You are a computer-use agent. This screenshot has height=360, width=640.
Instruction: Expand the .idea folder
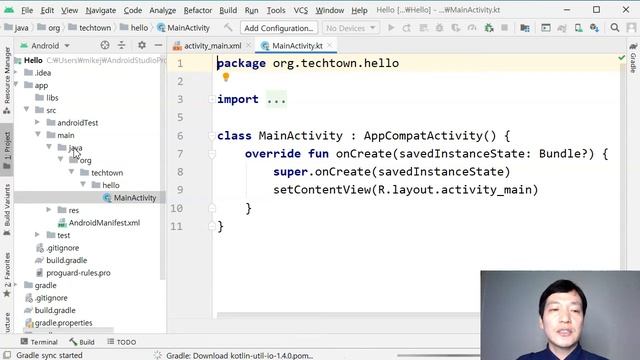tap(16, 72)
